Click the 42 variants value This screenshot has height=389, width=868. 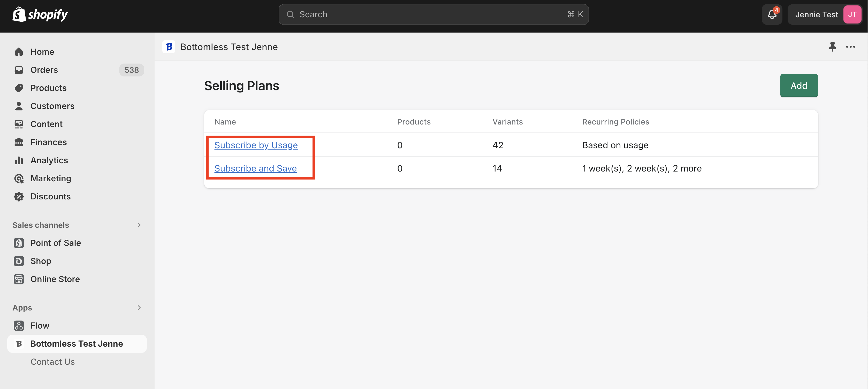coord(498,145)
